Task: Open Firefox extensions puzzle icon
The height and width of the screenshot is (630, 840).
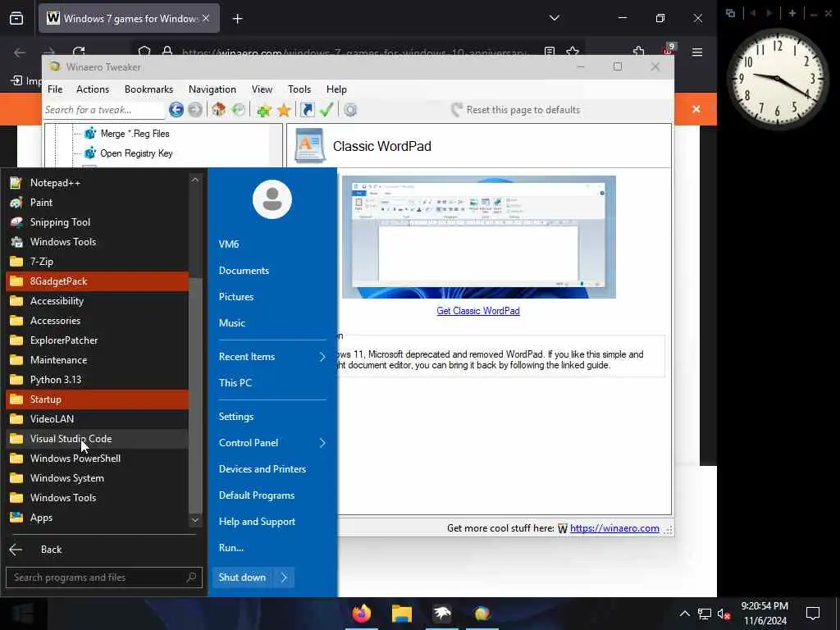Action: (x=638, y=52)
